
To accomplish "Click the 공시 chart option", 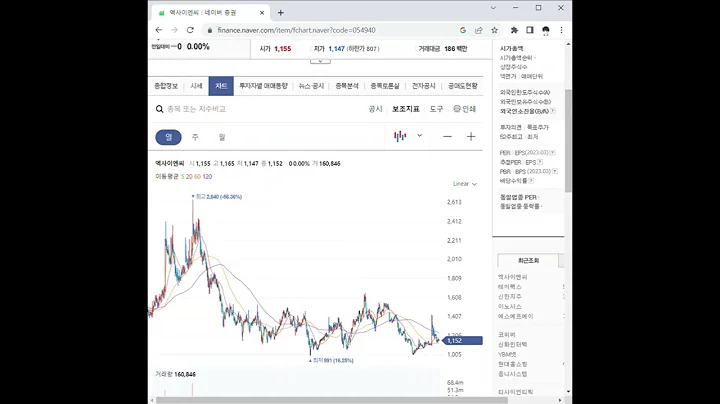I will click(375, 109).
